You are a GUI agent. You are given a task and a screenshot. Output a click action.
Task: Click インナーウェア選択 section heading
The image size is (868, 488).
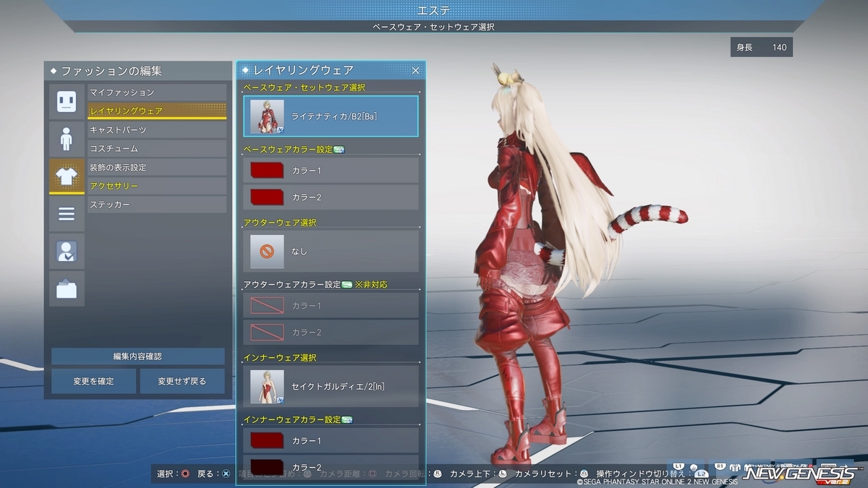coord(280,357)
